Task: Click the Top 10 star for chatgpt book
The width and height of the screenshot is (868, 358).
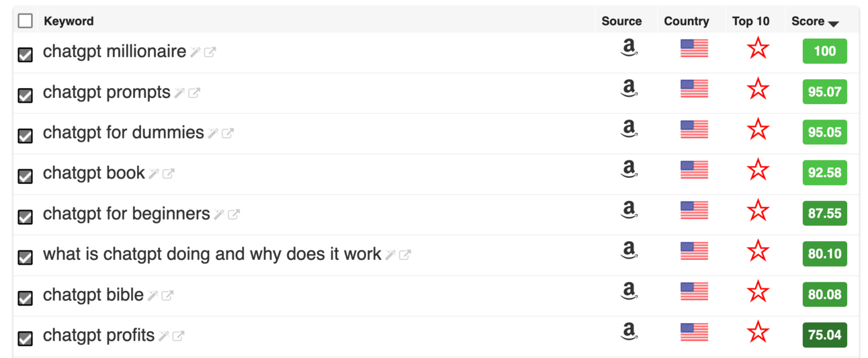Action: point(758,169)
